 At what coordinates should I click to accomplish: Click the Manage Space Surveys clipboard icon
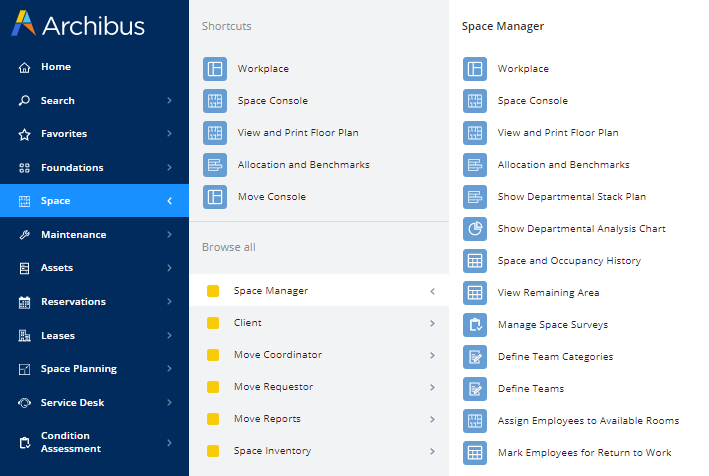coord(475,325)
